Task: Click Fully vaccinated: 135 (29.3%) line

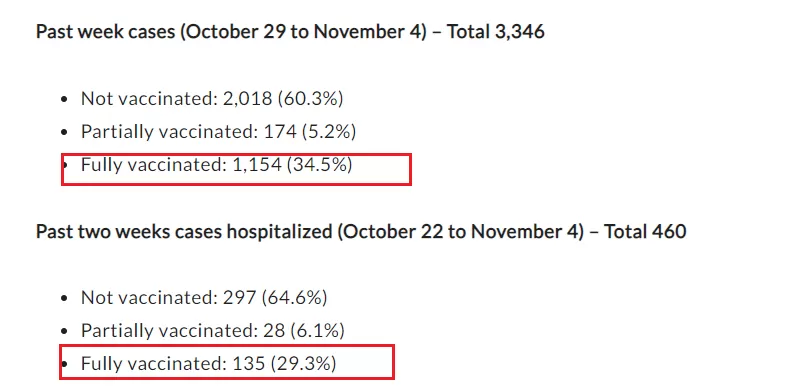Action: 208,363
